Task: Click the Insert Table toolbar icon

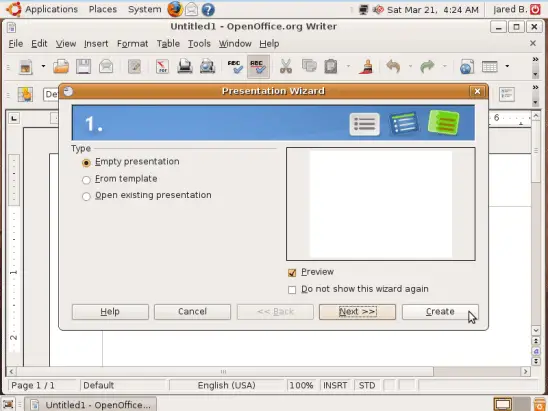Action: [490, 66]
